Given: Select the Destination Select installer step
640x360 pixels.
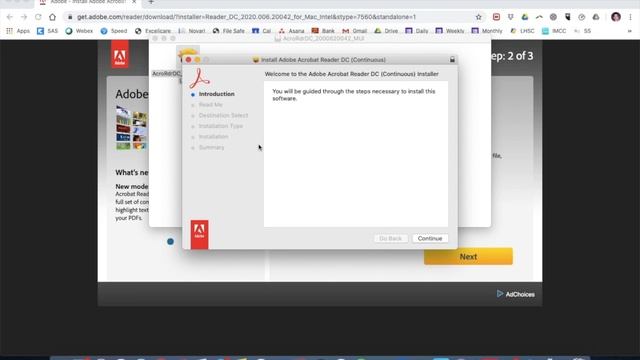Looking at the screenshot, I should click(223, 116).
